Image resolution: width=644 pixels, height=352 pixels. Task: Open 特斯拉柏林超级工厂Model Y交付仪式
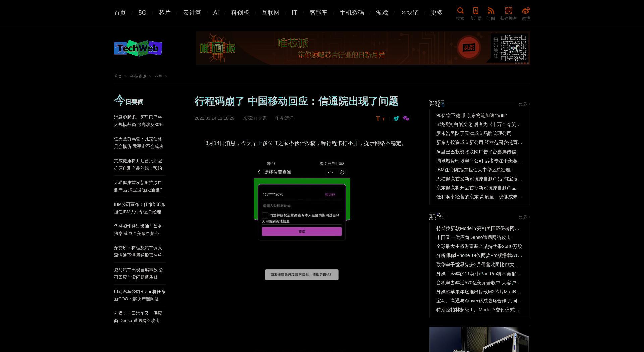click(478, 310)
